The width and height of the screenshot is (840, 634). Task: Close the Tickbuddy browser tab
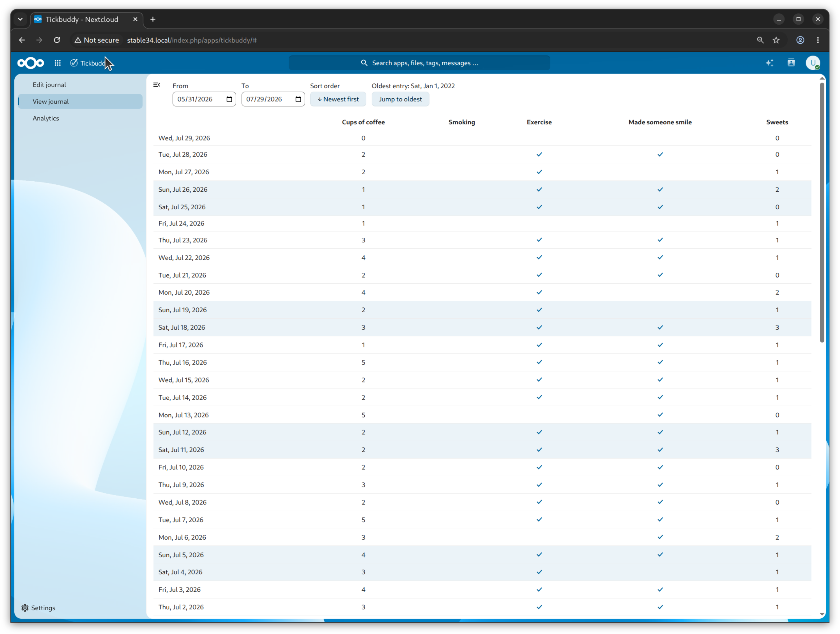click(135, 19)
